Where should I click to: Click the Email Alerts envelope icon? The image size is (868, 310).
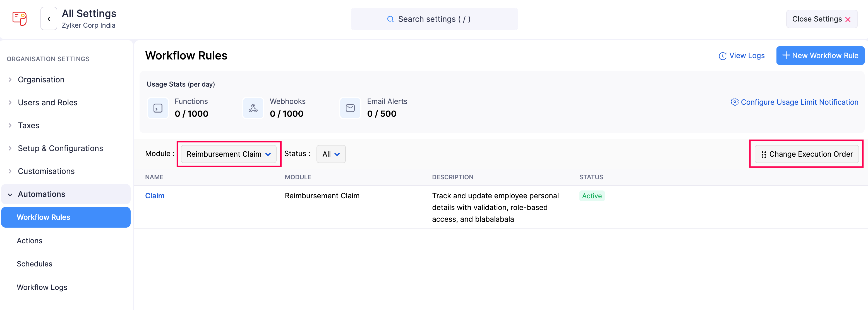tap(350, 108)
